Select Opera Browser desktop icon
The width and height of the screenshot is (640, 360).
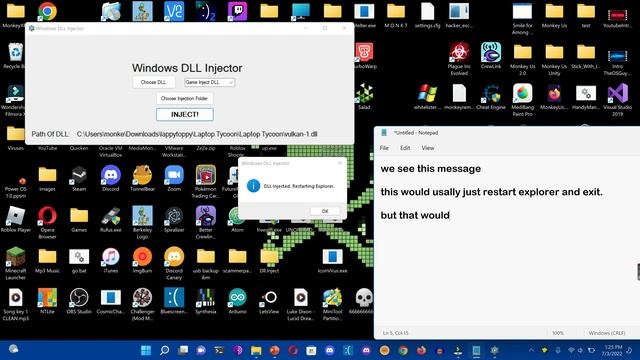point(47,222)
